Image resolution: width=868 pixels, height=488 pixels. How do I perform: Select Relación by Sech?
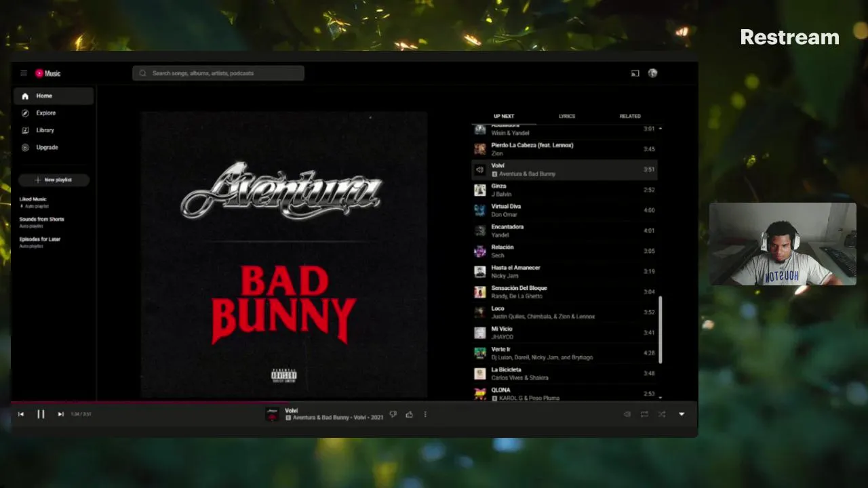click(x=564, y=251)
